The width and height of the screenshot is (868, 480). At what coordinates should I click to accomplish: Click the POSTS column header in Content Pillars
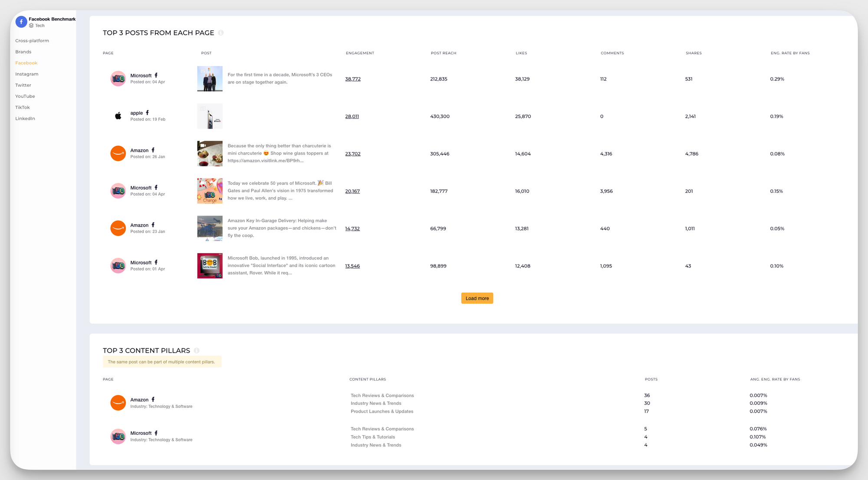(651, 379)
